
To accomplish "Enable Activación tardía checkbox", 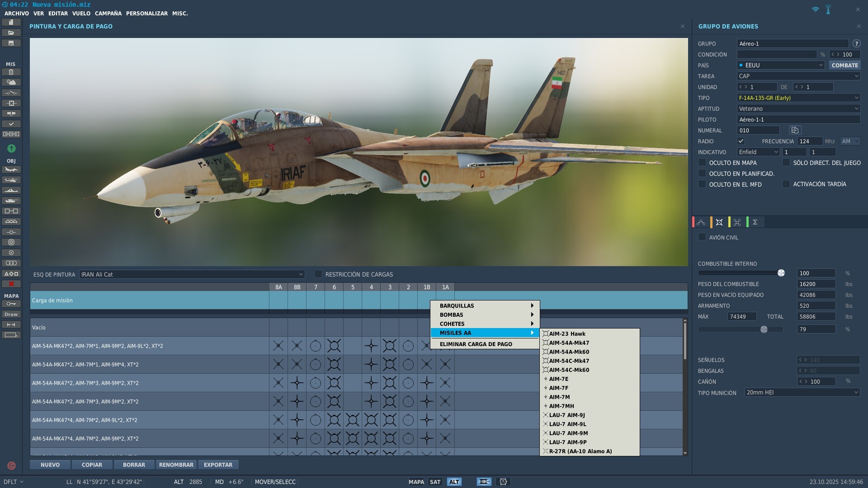I will [786, 184].
